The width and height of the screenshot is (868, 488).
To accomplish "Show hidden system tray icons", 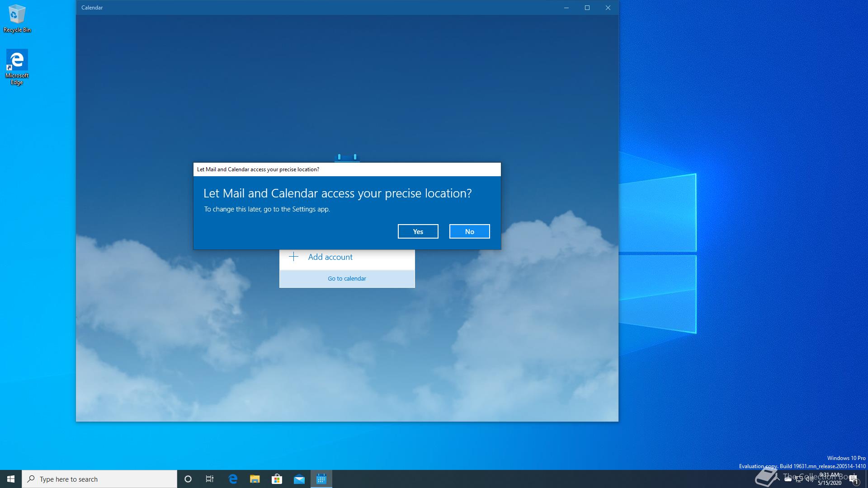I will (x=777, y=479).
